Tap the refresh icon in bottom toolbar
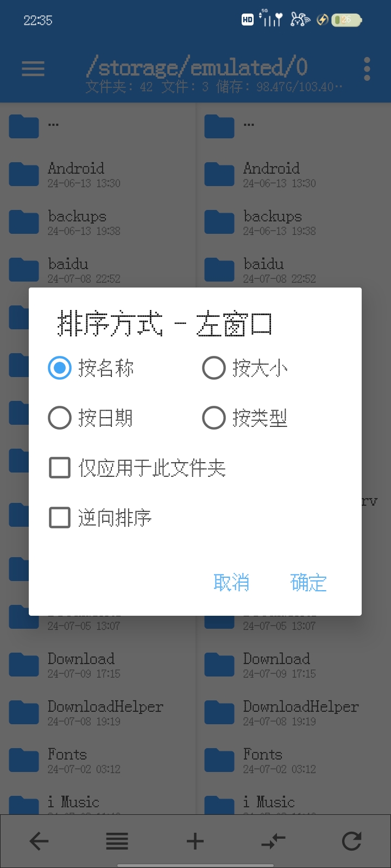391x868 pixels. tap(351, 841)
